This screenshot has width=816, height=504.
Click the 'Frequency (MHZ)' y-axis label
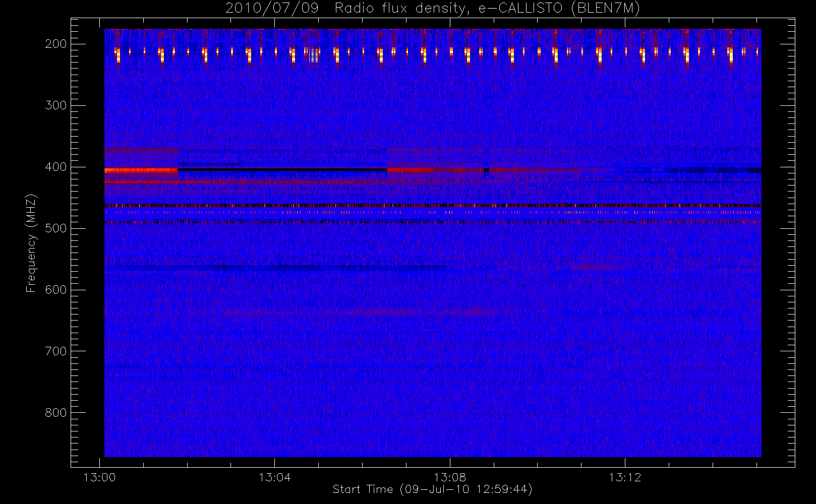pyautogui.click(x=31, y=243)
